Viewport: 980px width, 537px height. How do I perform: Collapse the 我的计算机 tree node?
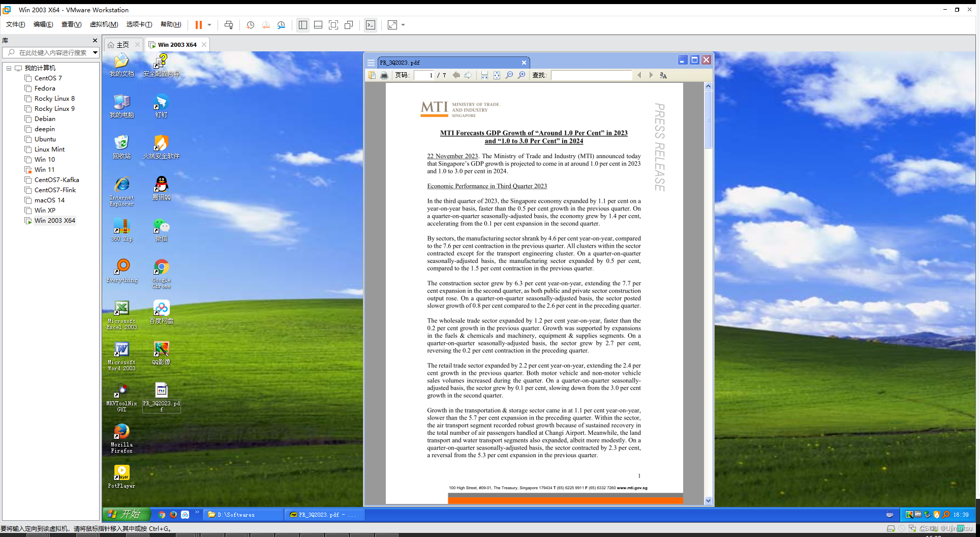click(9, 68)
